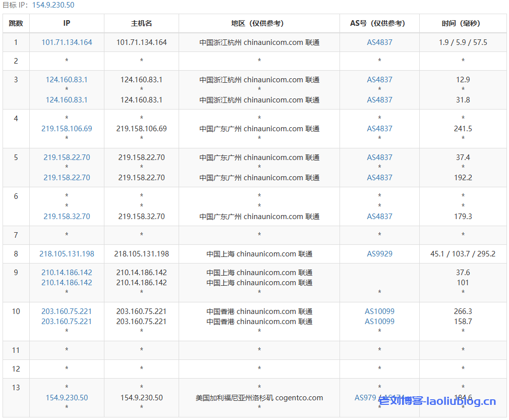
Task: Open the first 219.158.22.70 link in hop 5
Action: click(x=66, y=157)
